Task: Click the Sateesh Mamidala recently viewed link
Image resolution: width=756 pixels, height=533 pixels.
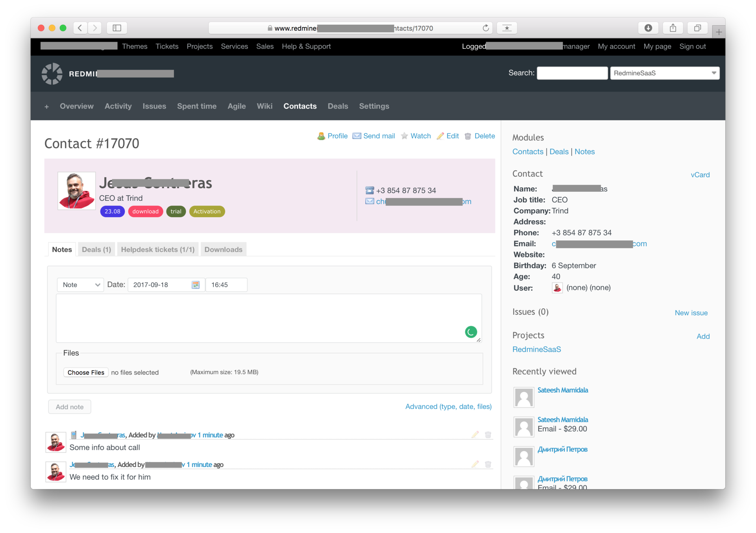Action: pyautogui.click(x=563, y=390)
